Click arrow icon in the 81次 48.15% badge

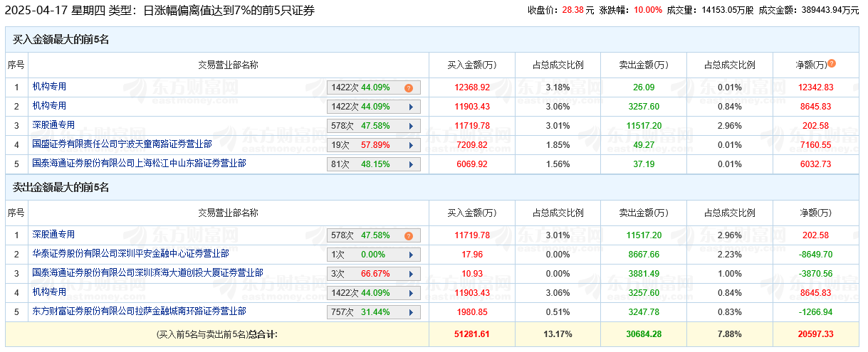click(x=411, y=164)
